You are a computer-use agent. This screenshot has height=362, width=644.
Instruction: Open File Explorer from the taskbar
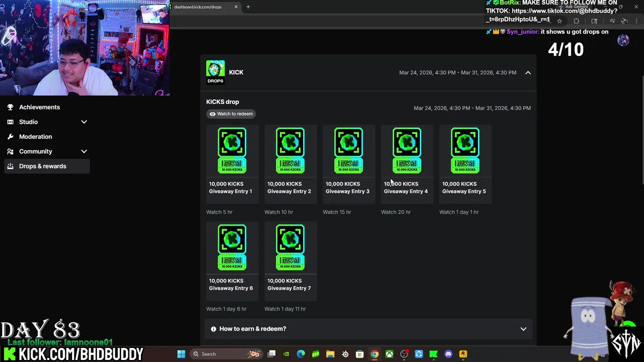pos(330,354)
